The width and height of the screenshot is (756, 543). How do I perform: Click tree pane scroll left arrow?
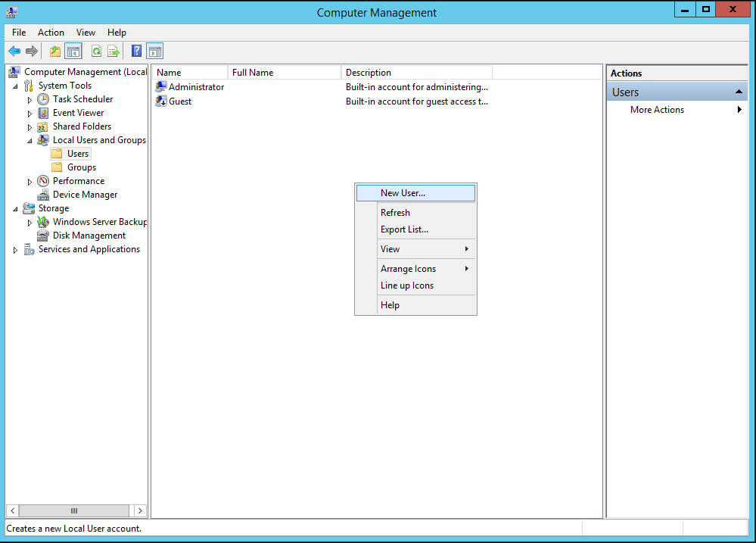(13, 510)
